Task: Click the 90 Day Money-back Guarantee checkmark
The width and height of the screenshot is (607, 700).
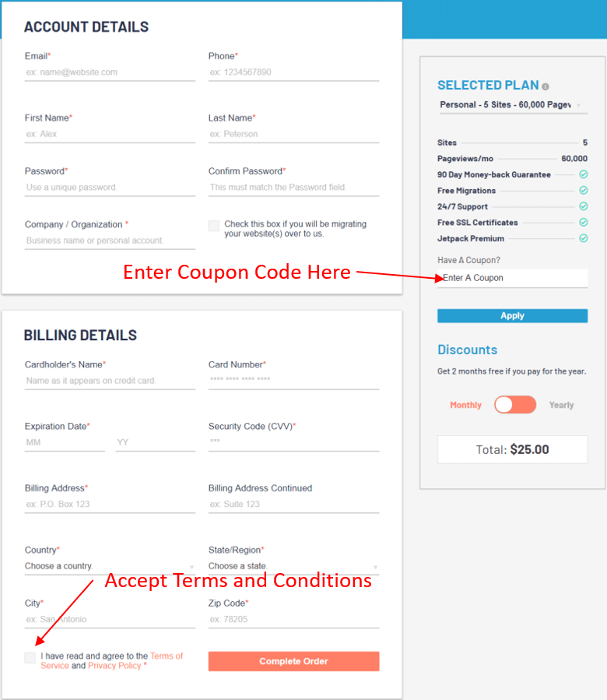Action: coord(583,174)
